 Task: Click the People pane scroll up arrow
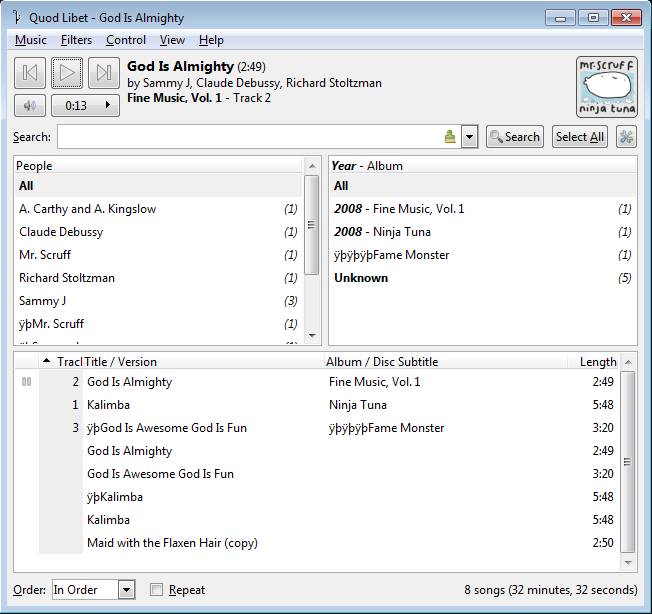coord(312,166)
